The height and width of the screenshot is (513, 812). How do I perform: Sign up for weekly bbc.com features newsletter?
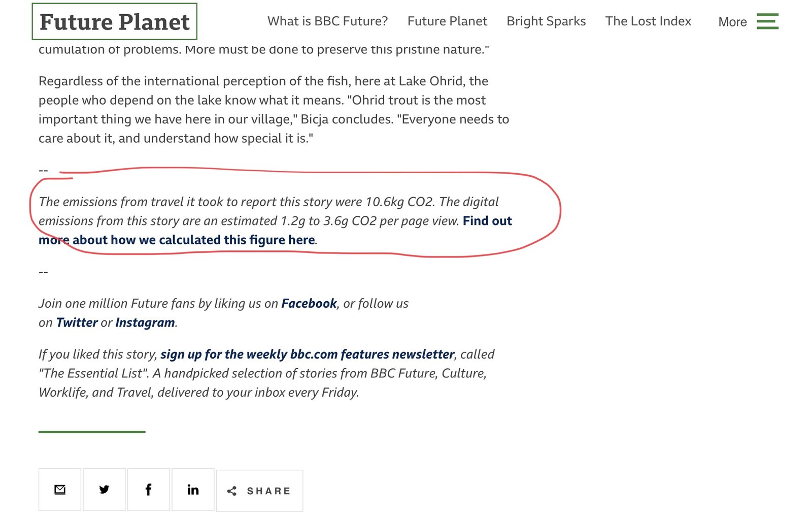pyautogui.click(x=308, y=354)
